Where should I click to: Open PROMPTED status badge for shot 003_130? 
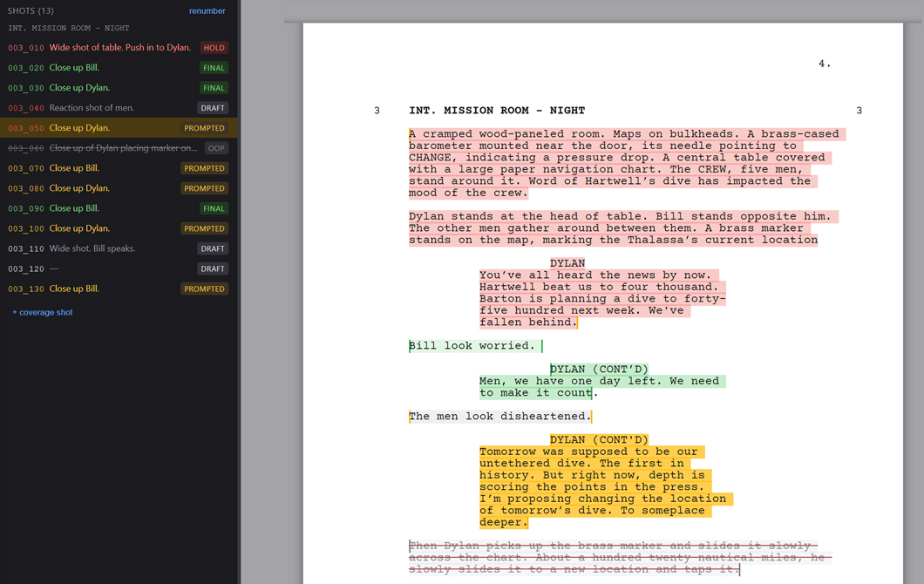tap(205, 289)
